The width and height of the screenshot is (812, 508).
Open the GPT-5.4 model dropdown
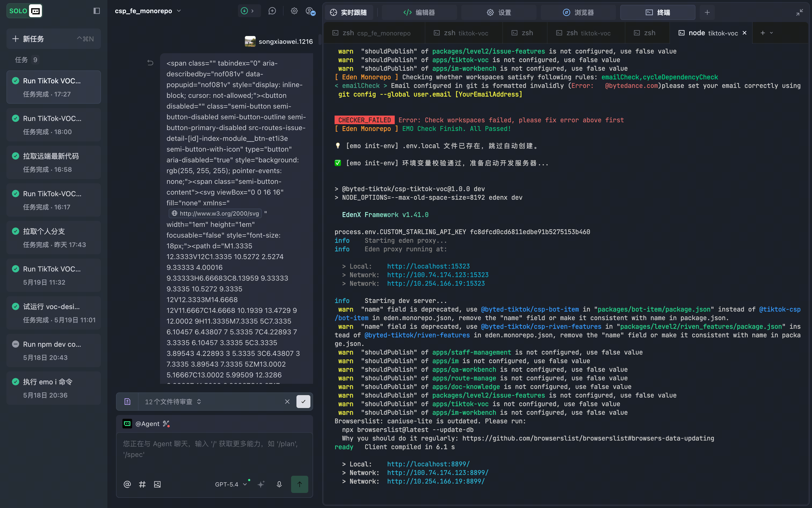click(231, 484)
